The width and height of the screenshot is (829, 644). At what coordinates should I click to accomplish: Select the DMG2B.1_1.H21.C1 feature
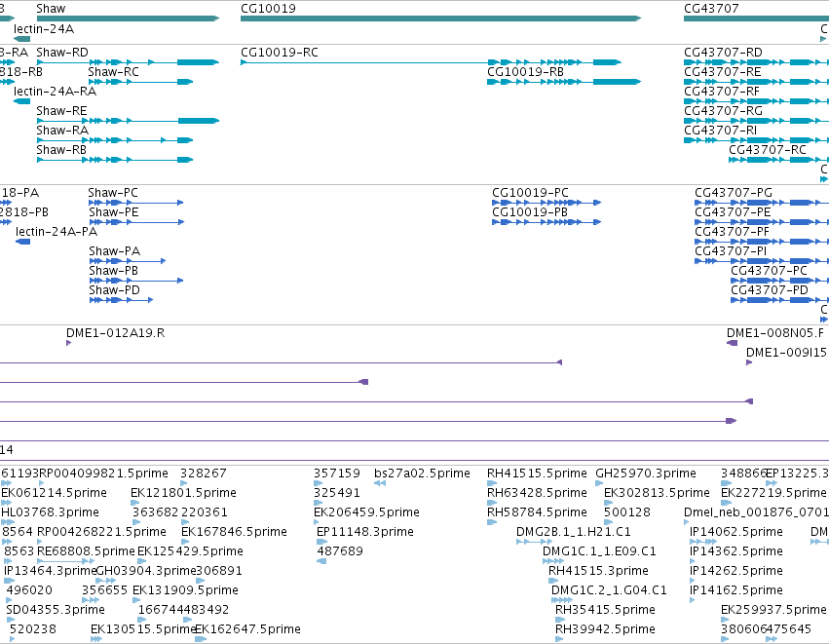pos(535,542)
